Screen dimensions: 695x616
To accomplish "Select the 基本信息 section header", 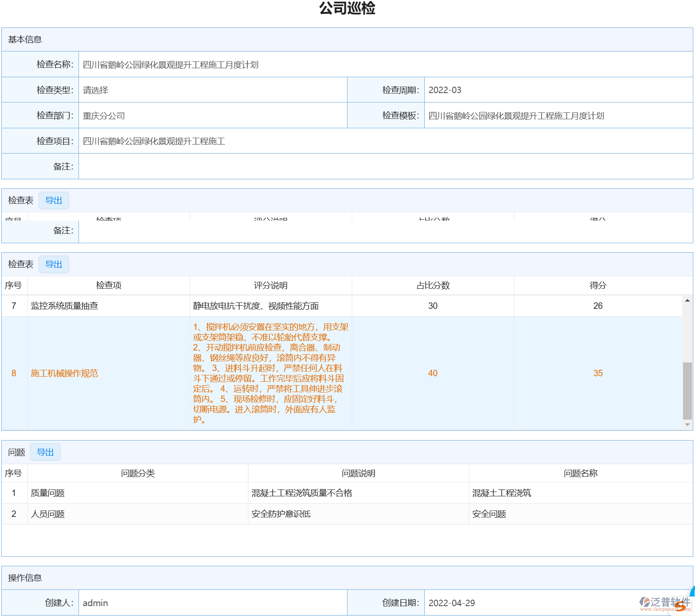I will (x=26, y=39).
